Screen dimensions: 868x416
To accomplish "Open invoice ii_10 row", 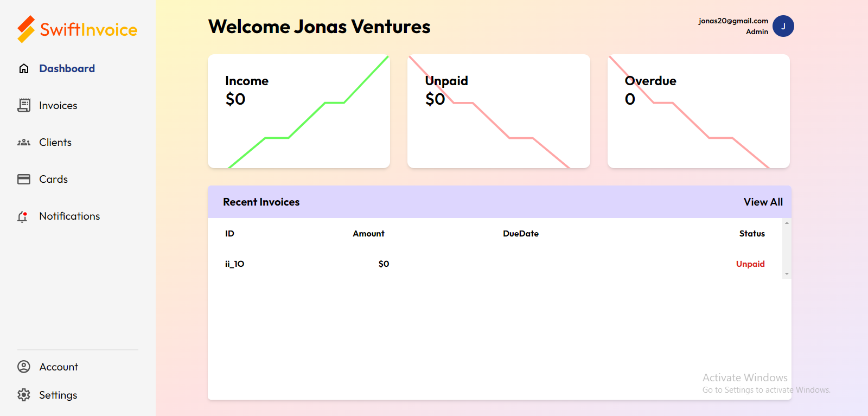I will point(235,264).
